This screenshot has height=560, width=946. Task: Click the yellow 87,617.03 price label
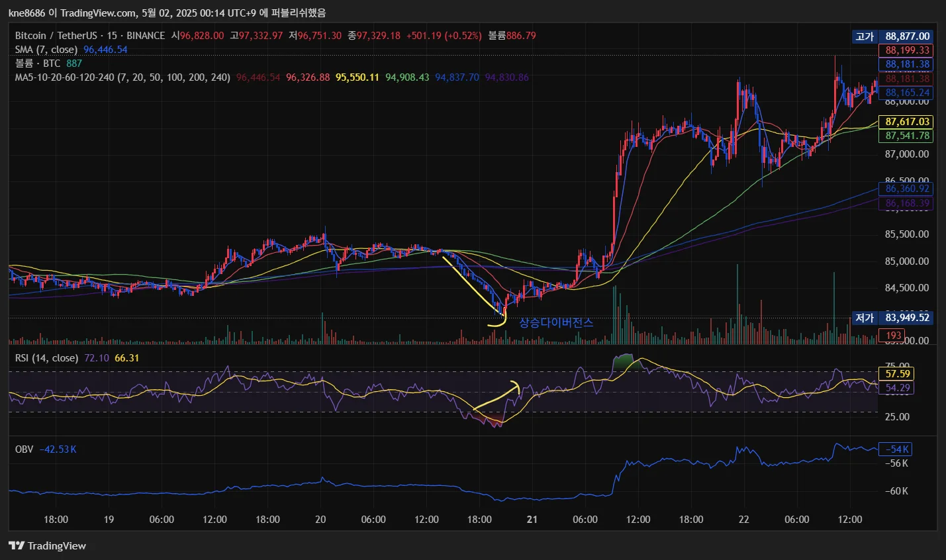pyautogui.click(x=906, y=122)
